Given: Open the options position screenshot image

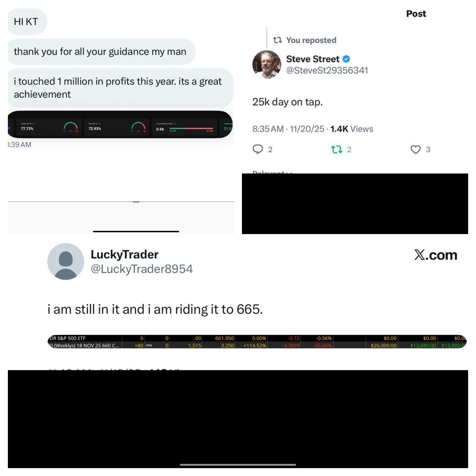Looking at the screenshot, I should coord(257,342).
